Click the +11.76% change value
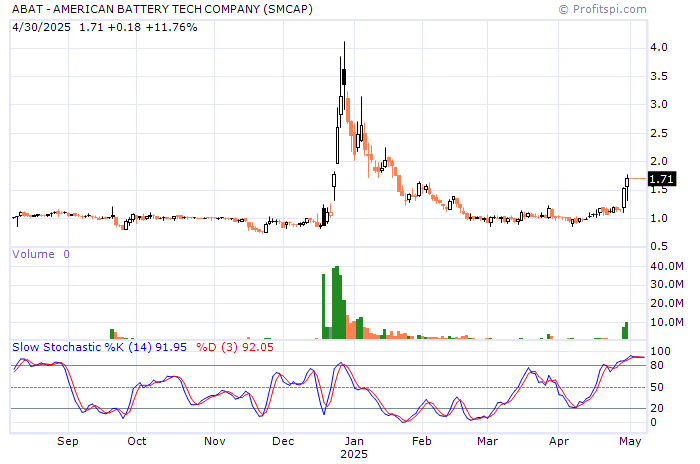This screenshot has height=464, width=700. (171, 27)
